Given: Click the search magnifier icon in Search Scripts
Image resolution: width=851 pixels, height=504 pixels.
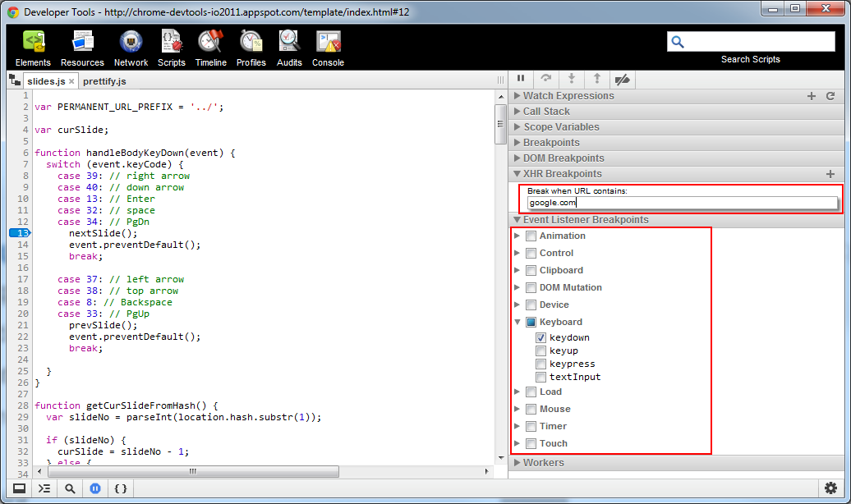Looking at the screenshot, I should tap(678, 42).
